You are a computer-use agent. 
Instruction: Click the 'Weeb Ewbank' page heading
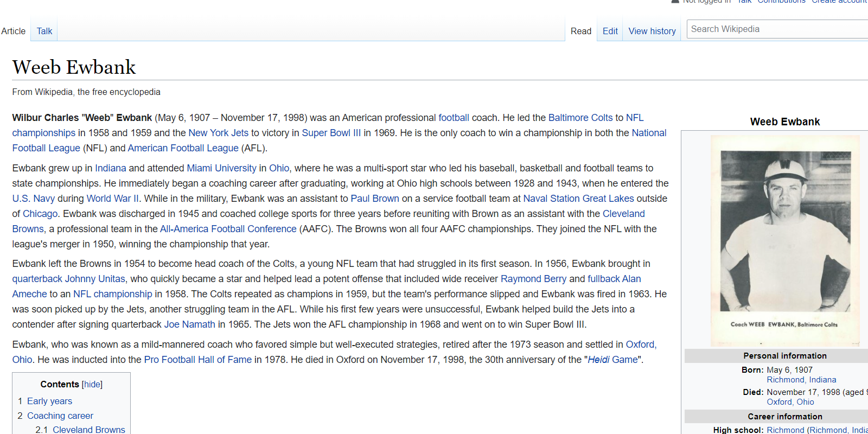(x=74, y=67)
